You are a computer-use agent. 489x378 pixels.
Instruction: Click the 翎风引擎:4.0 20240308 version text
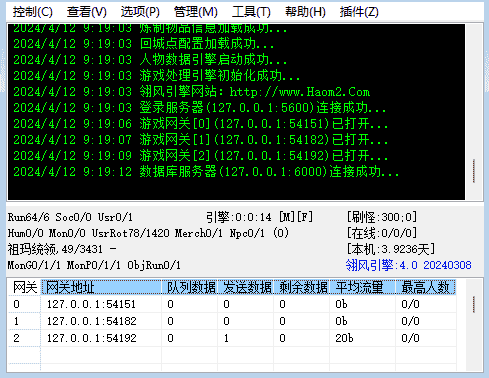tap(408, 265)
